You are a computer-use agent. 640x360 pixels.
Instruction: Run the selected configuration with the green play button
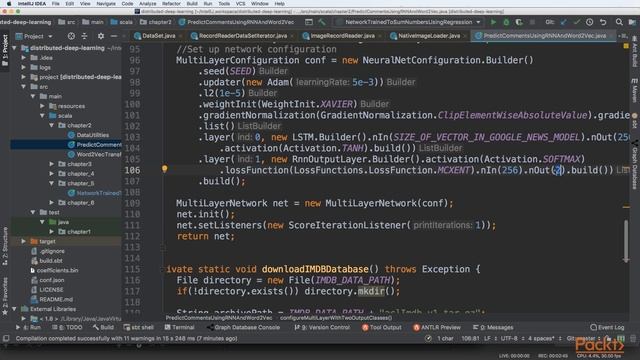coord(493,22)
